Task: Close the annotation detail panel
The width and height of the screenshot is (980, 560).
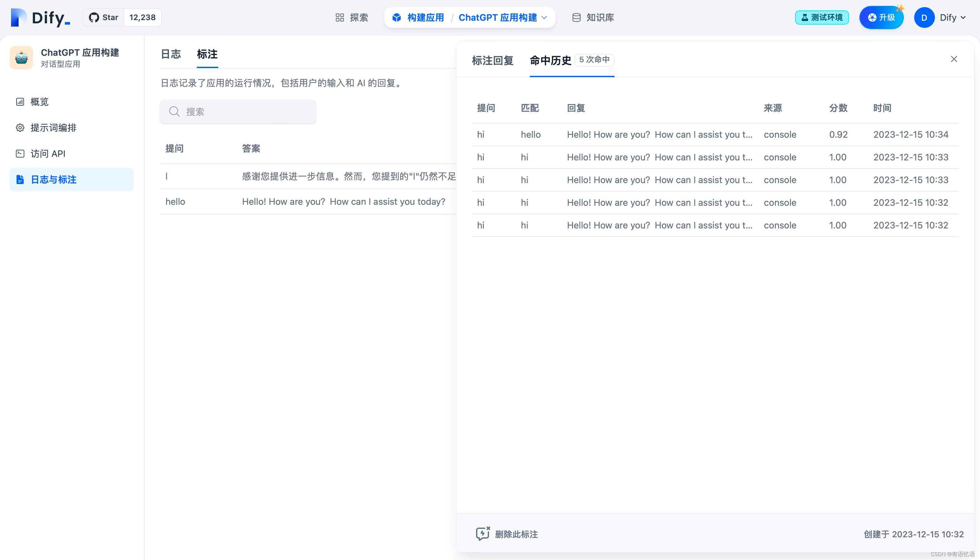Action: pos(954,59)
